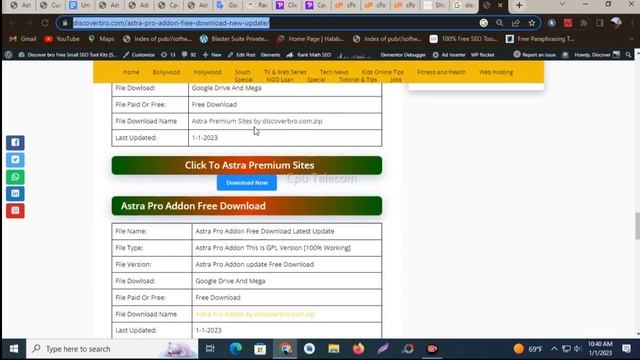Click the 'Click To Astra Premium Sites' banner

(247, 165)
